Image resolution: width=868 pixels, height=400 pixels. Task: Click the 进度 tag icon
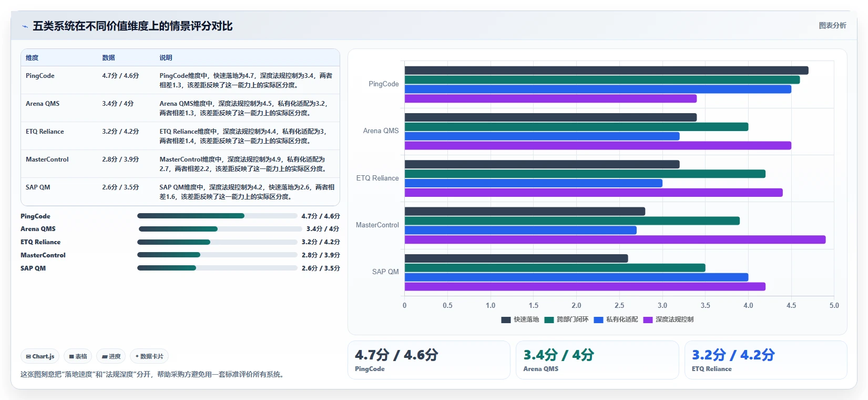pos(105,356)
